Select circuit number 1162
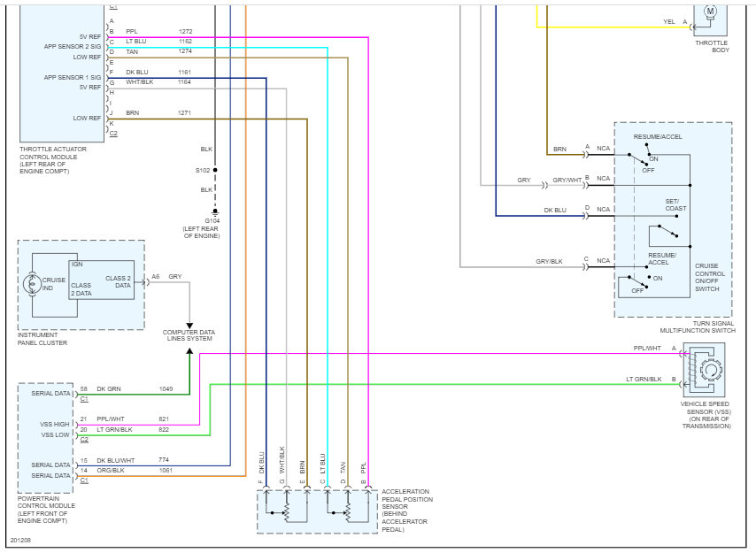 185,42
